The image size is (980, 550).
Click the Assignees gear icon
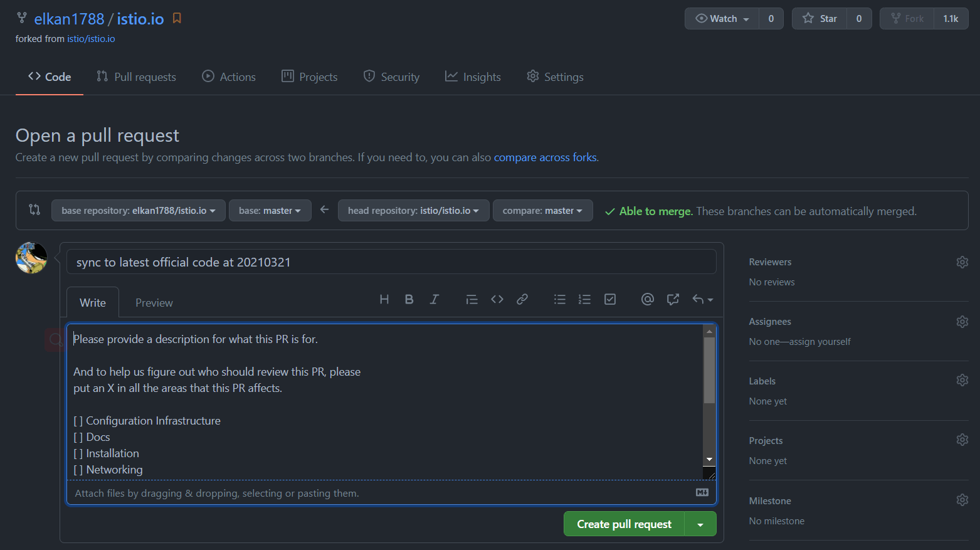[x=962, y=322]
